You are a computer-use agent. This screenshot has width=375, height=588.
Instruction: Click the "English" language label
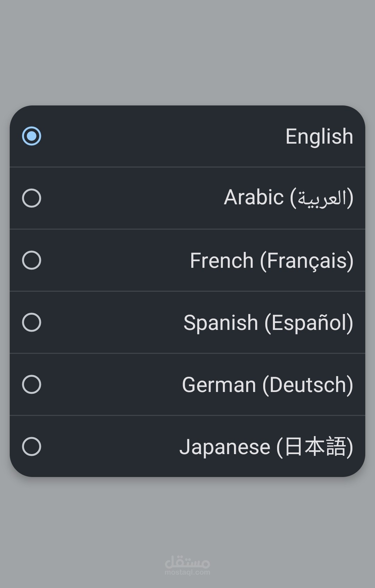pos(319,136)
